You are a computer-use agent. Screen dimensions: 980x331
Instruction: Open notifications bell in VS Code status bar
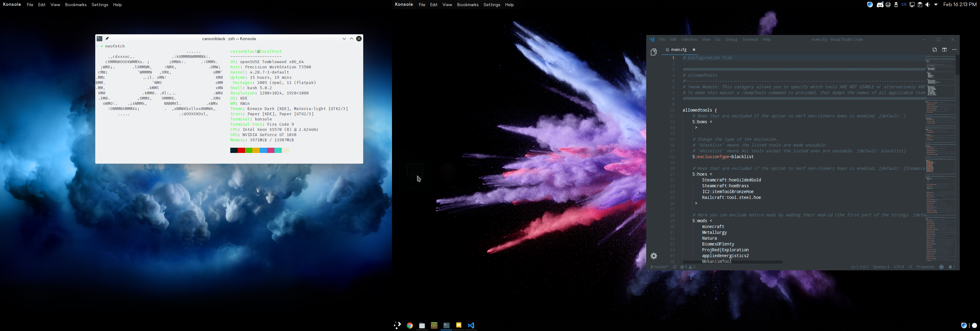952,267
